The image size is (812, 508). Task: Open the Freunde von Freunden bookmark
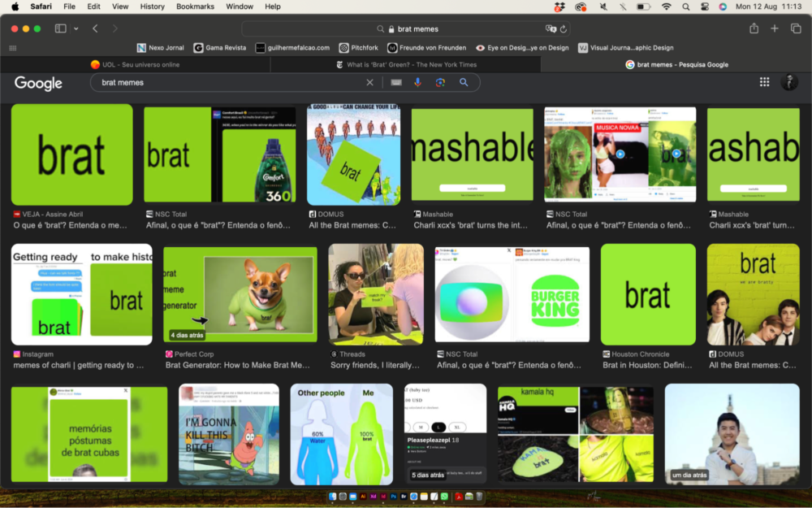click(427, 48)
